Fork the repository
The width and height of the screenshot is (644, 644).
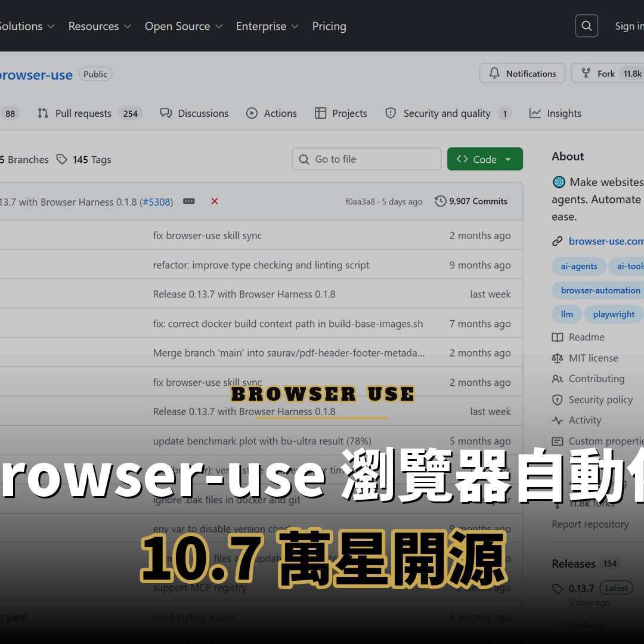click(x=608, y=73)
